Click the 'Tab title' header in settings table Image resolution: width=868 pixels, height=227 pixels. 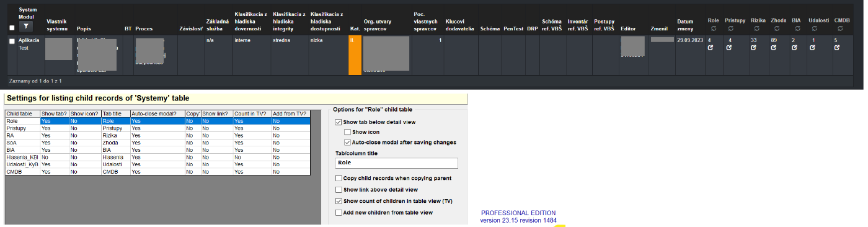(115, 114)
